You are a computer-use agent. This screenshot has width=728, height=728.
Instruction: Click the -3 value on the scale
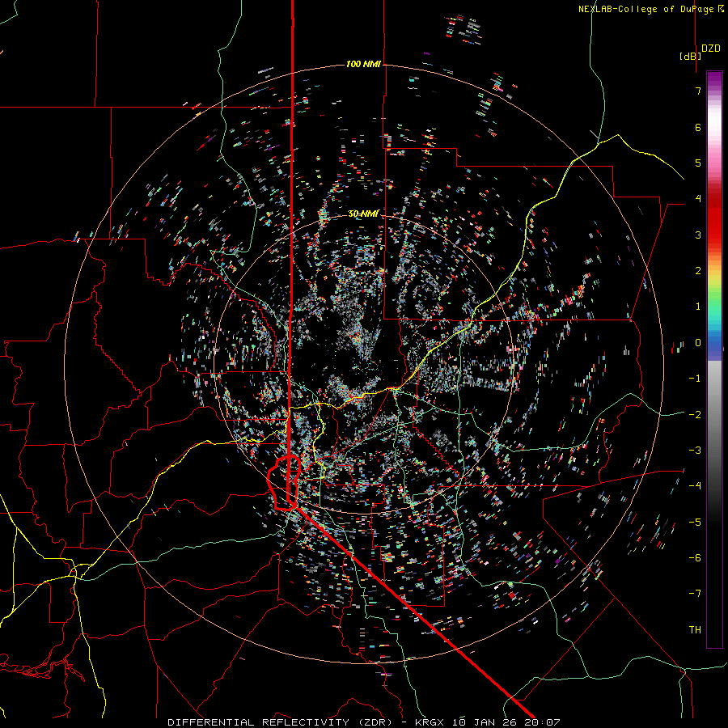click(695, 451)
